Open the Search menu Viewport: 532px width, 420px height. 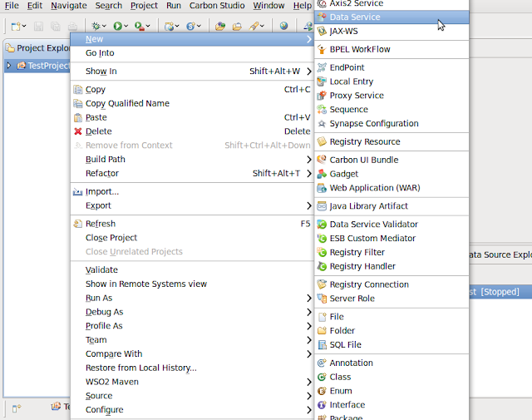109,6
